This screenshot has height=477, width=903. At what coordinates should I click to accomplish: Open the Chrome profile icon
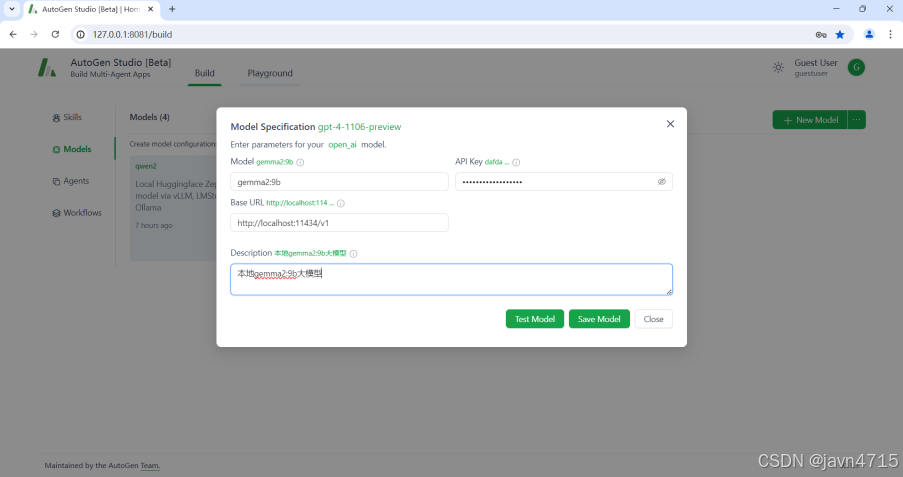click(869, 35)
